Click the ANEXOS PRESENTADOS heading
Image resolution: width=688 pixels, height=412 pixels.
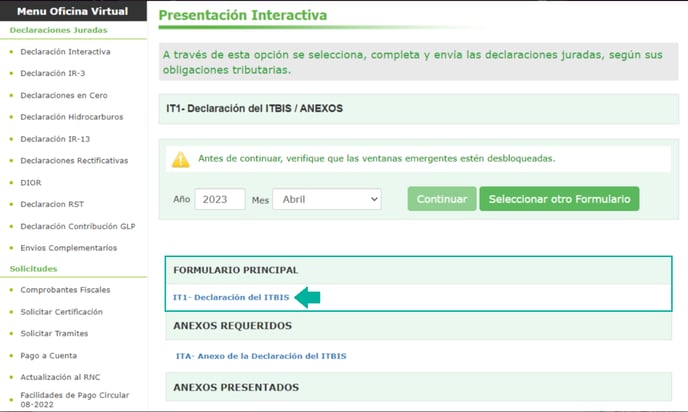pos(236,387)
